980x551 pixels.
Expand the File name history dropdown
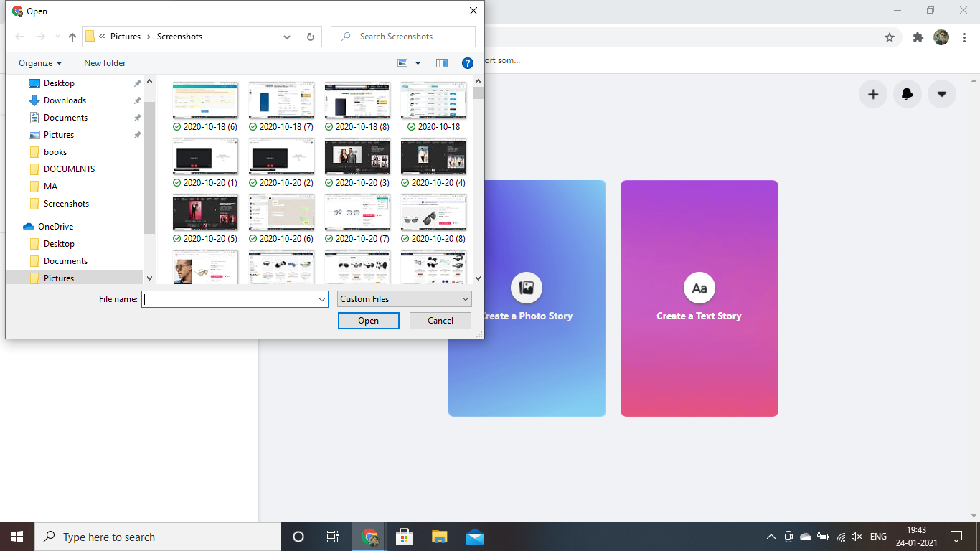(x=322, y=299)
